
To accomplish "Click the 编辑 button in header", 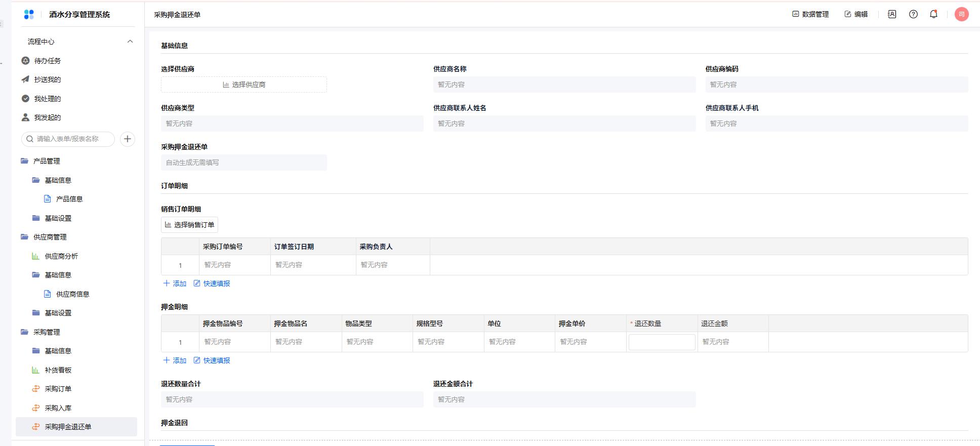I will tap(856, 14).
